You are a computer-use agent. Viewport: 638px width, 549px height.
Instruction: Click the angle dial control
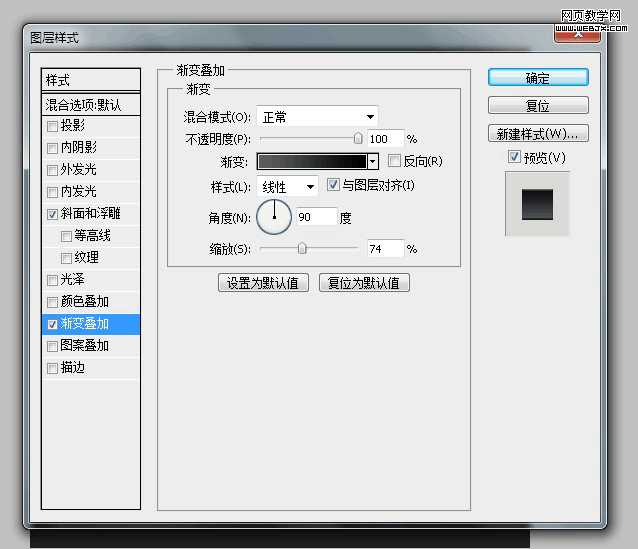coord(274,216)
